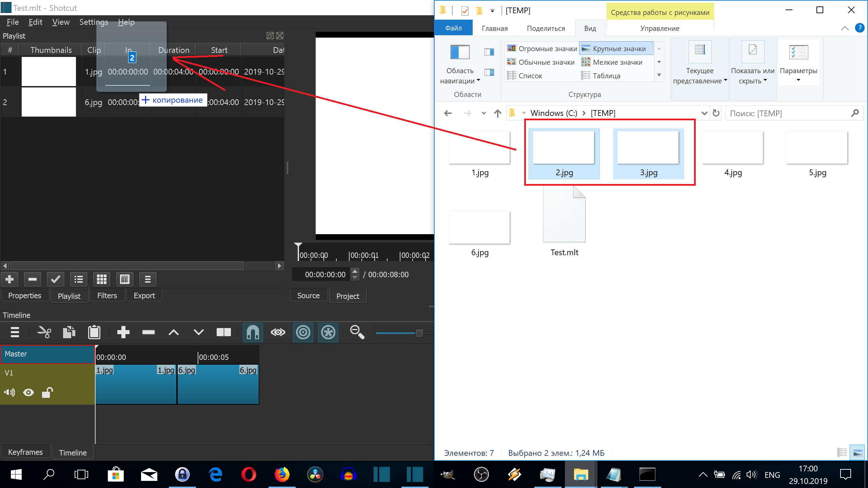The height and width of the screenshot is (488, 868).
Task: Click the Export button
Action: tap(144, 295)
